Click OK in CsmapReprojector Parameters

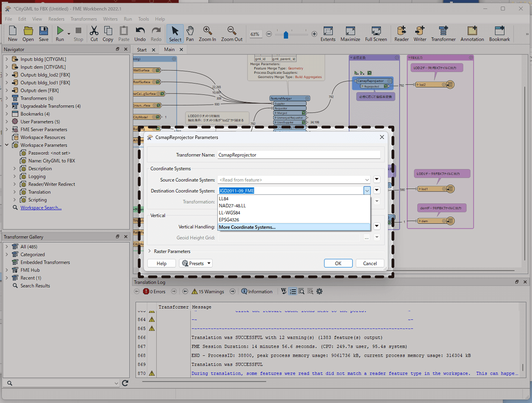tap(338, 263)
